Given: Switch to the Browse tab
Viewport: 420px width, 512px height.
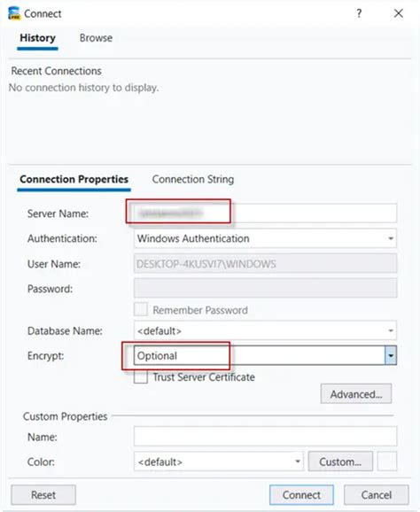Looking at the screenshot, I should (96, 38).
